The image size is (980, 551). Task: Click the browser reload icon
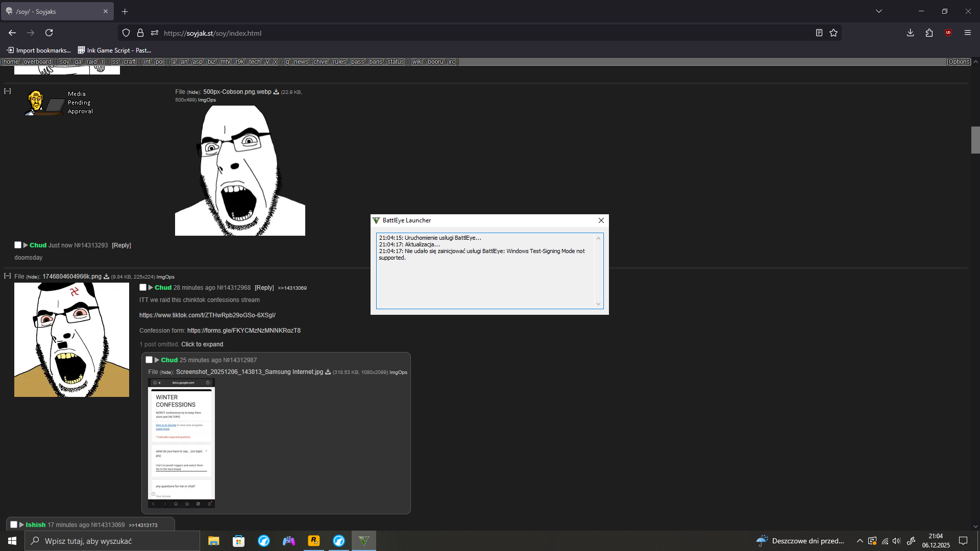coord(49,33)
